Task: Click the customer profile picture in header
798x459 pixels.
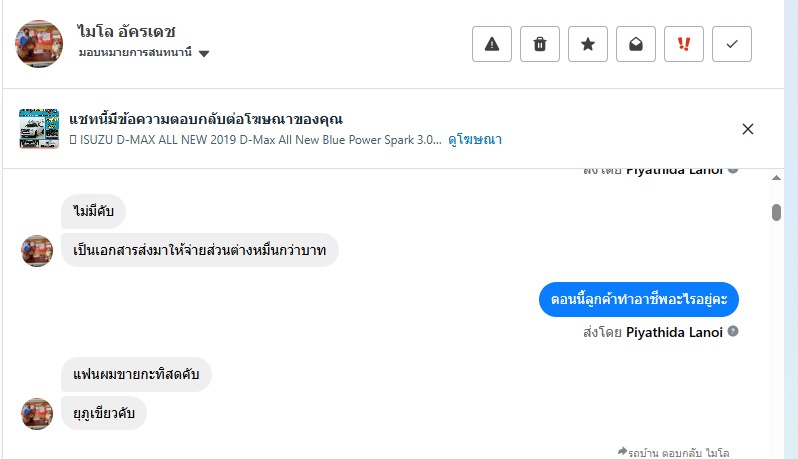Action: pyautogui.click(x=39, y=43)
